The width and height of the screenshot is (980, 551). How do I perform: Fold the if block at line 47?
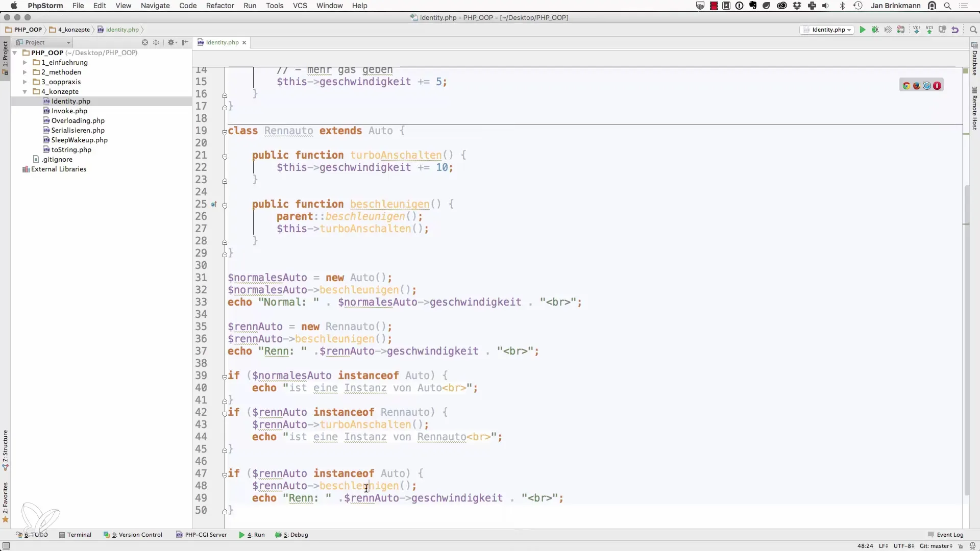pyautogui.click(x=225, y=474)
